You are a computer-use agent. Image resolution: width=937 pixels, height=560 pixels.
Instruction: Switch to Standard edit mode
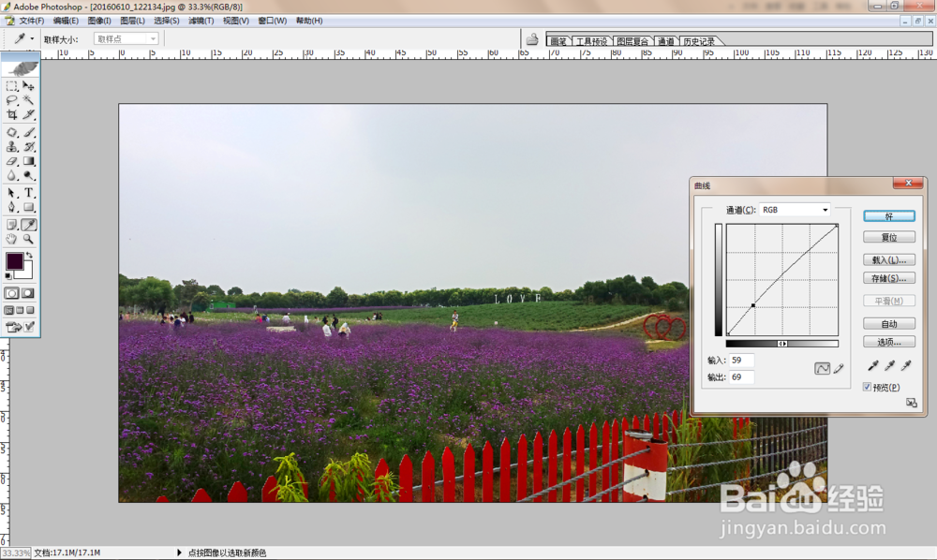tap(12, 293)
